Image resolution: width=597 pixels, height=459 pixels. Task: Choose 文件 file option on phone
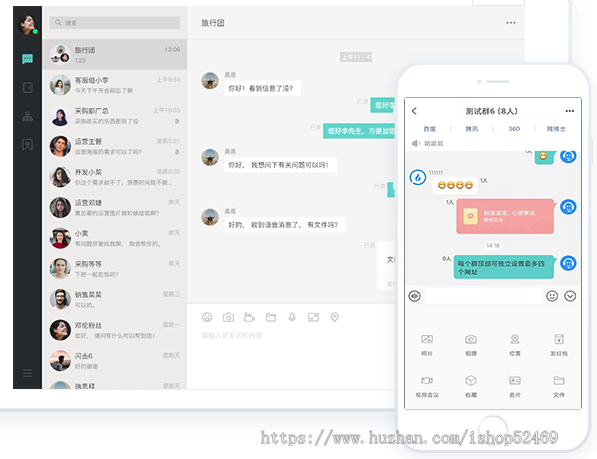(x=559, y=386)
